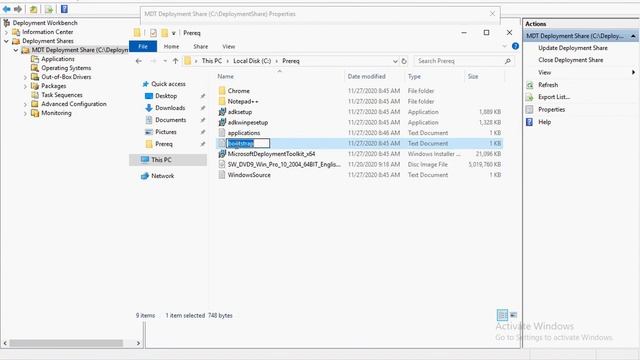Open the File tab in Explorer
Viewport: 640px width, 360px height.
coord(143,47)
